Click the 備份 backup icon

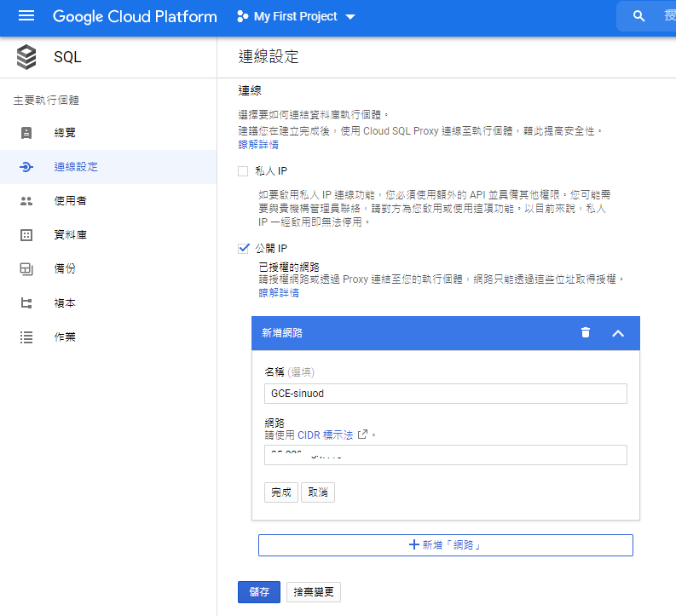pos(26,268)
